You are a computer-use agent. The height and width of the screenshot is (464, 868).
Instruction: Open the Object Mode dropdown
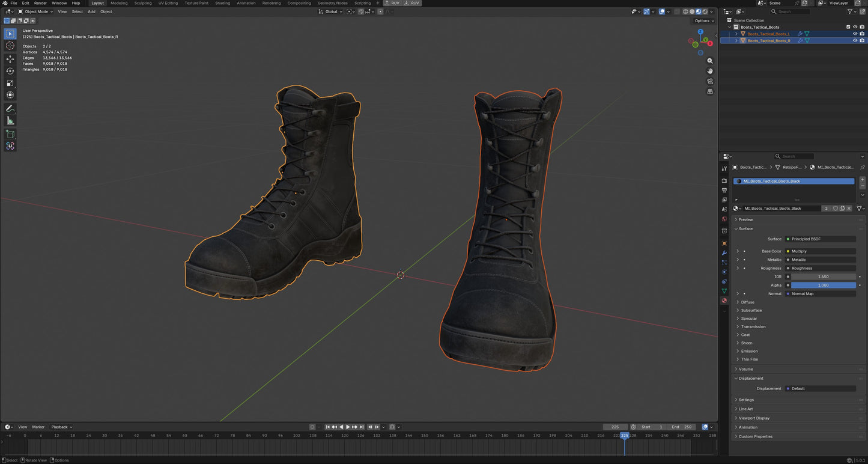(x=35, y=11)
